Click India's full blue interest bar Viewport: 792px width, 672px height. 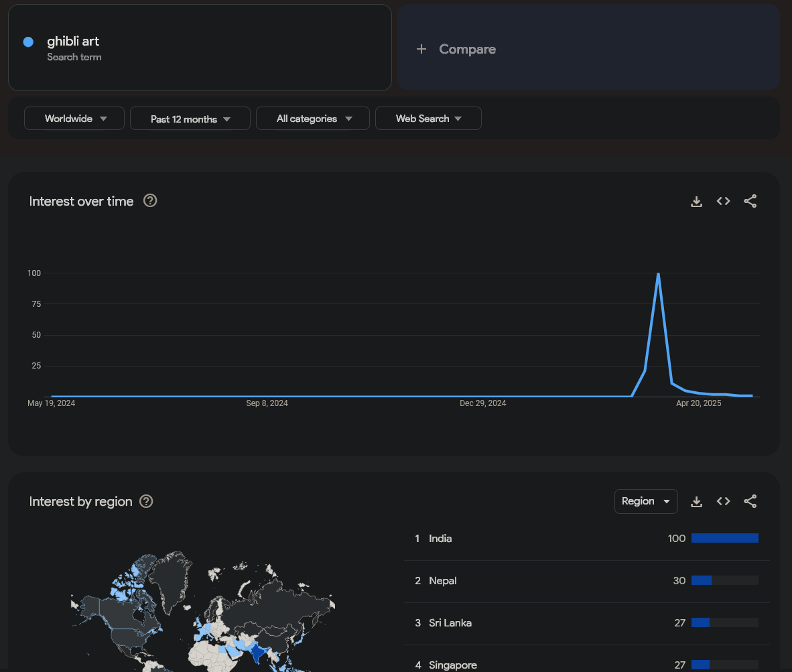point(725,538)
